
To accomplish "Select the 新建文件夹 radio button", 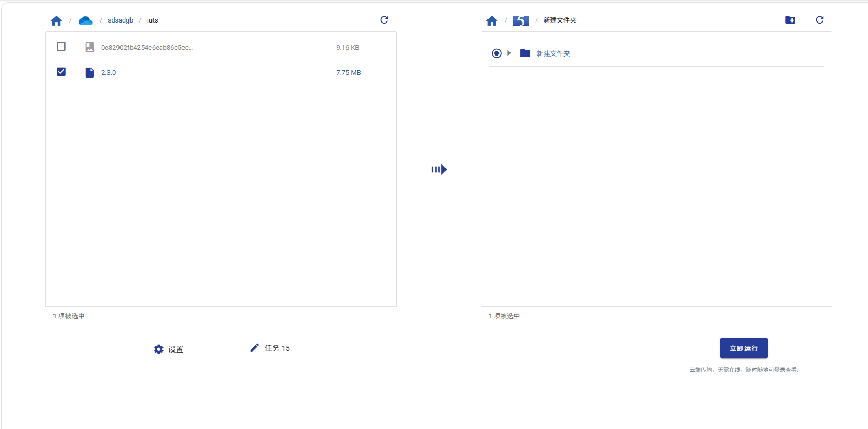I will pos(496,53).
